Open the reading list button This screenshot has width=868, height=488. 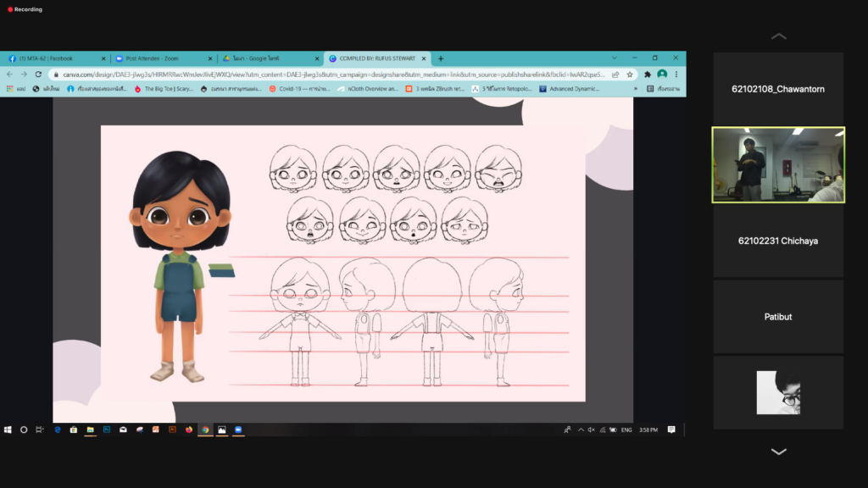click(663, 88)
